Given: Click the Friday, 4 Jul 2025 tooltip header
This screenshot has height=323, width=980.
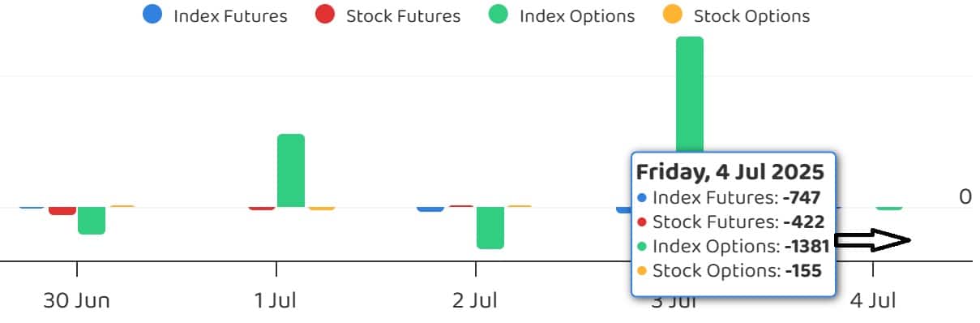Looking at the screenshot, I should 730,172.
